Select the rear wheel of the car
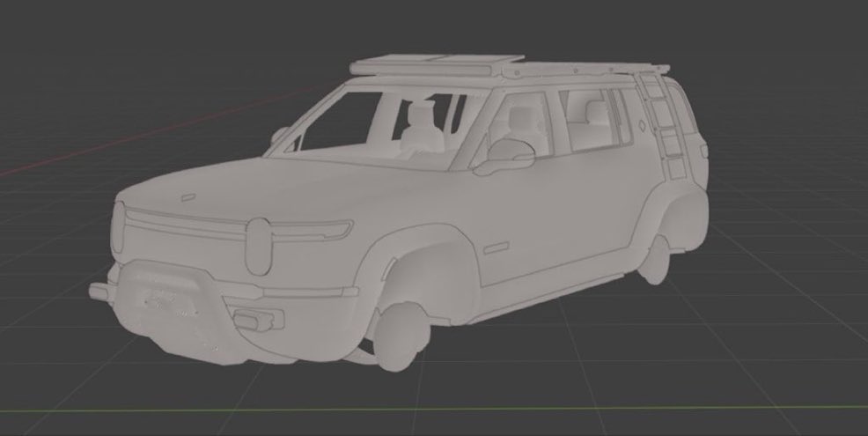Viewport: 868px width, 436px height. 657,260
